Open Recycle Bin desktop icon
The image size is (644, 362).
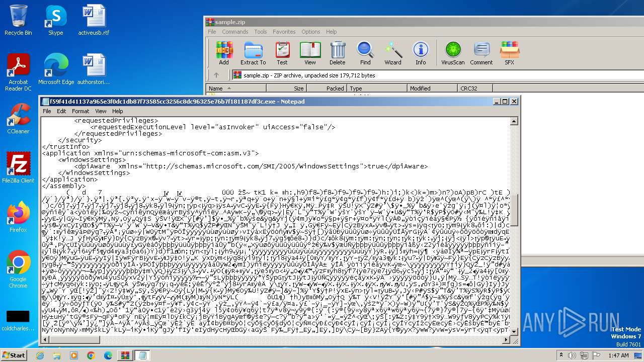coord(18,20)
